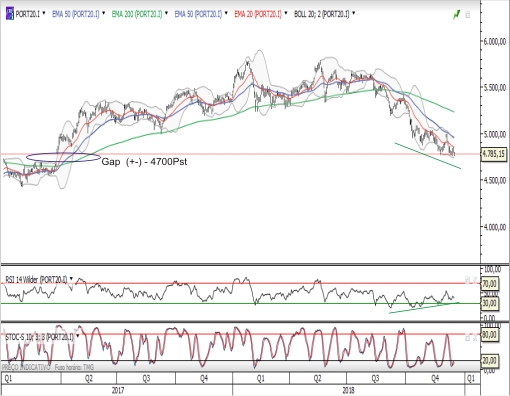This screenshot has height=396, width=510.
Task: Select the stochastic 80,00 level marker
Action: coord(490,334)
